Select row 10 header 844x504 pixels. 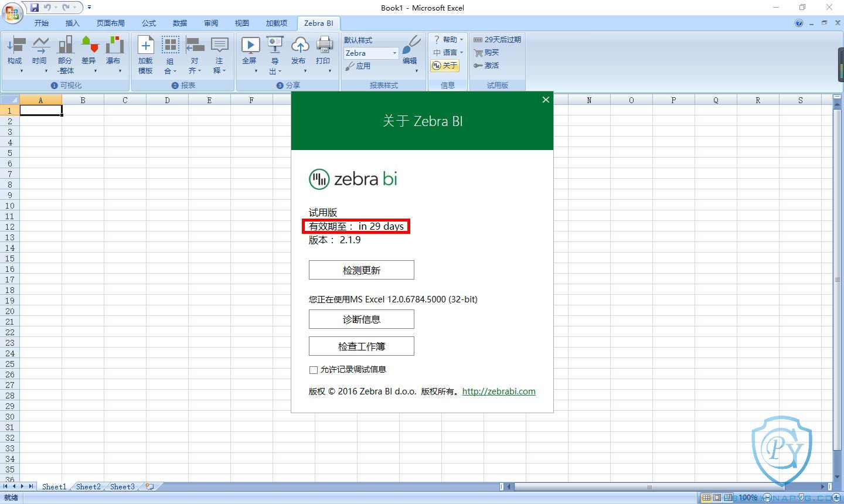[x=9, y=206]
